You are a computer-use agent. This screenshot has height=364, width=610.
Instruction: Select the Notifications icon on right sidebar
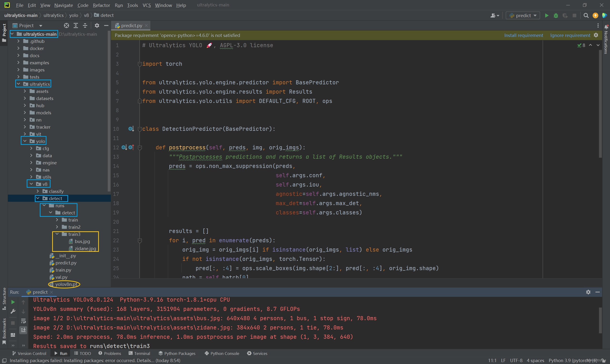[605, 27]
